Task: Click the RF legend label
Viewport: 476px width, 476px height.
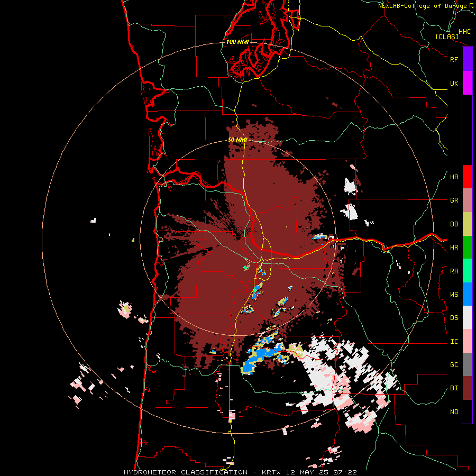Action: point(454,59)
